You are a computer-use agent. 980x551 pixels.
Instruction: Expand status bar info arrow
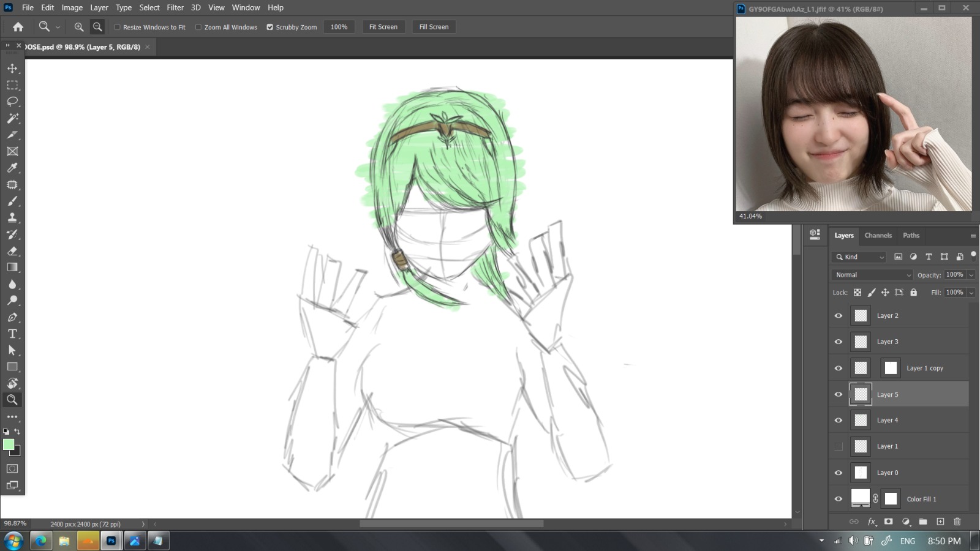pyautogui.click(x=143, y=524)
